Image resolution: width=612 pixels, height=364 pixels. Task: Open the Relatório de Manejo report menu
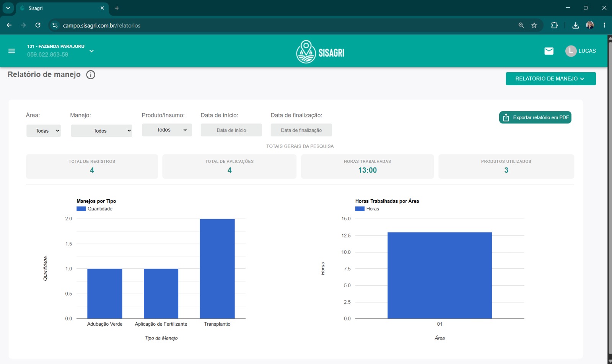point(550,79)
